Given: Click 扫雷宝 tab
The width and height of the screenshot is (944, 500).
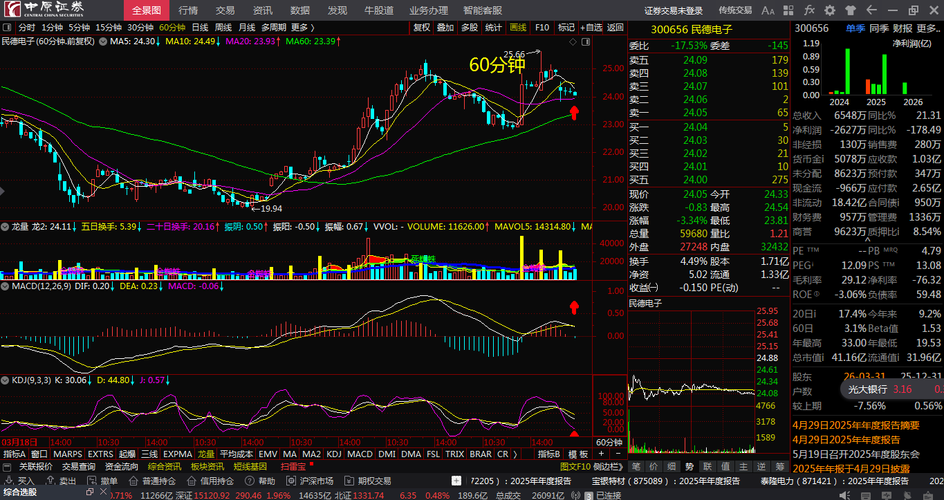Looking at the screenshot, I should 293,466.
